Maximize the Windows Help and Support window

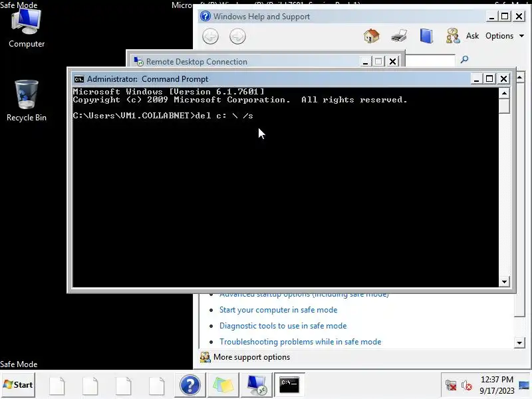505,16
